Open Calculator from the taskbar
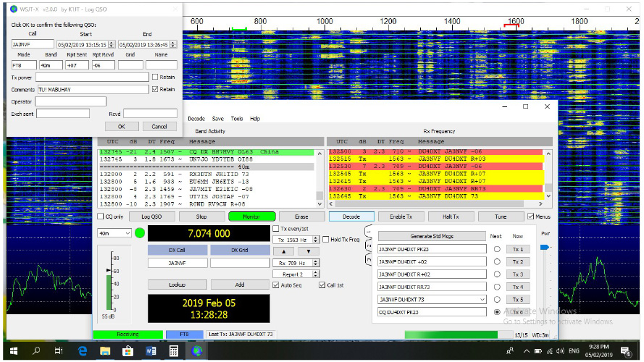 point(174,351)
